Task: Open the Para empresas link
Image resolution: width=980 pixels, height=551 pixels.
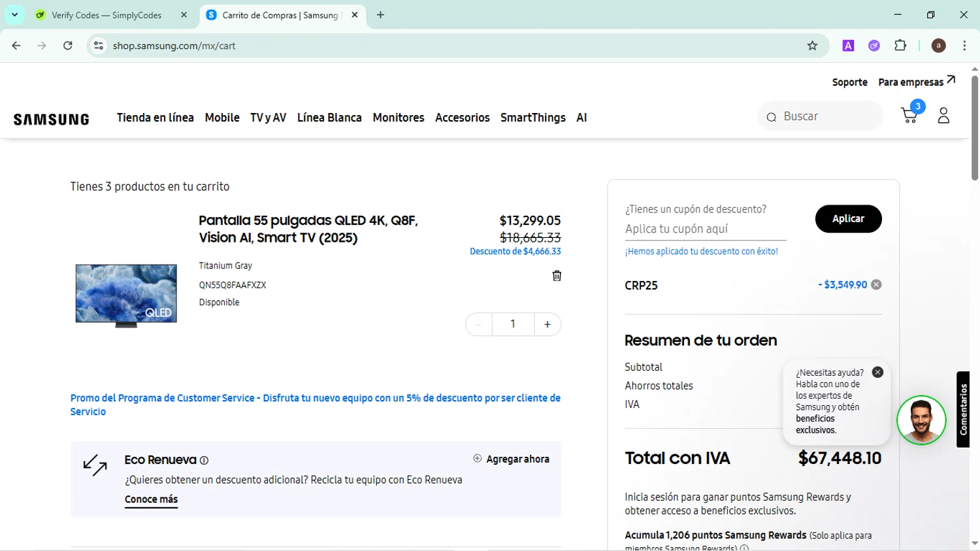Action: 917,82
